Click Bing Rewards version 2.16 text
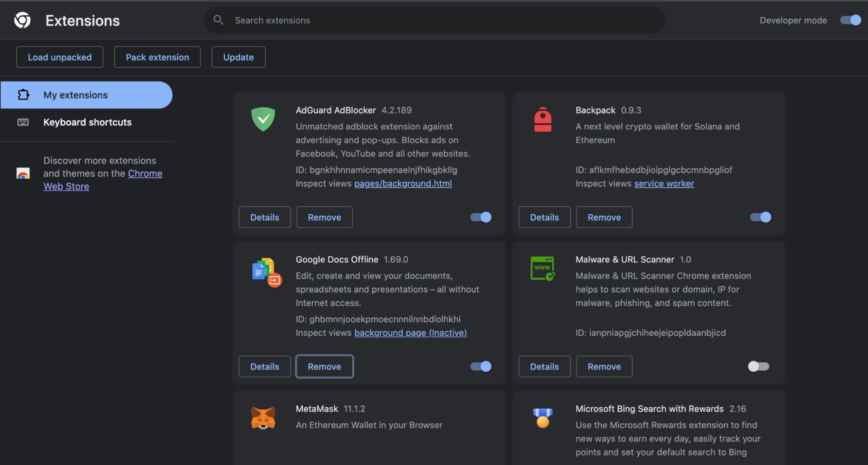This screenshot has width=868, height=465. (738, 409)
